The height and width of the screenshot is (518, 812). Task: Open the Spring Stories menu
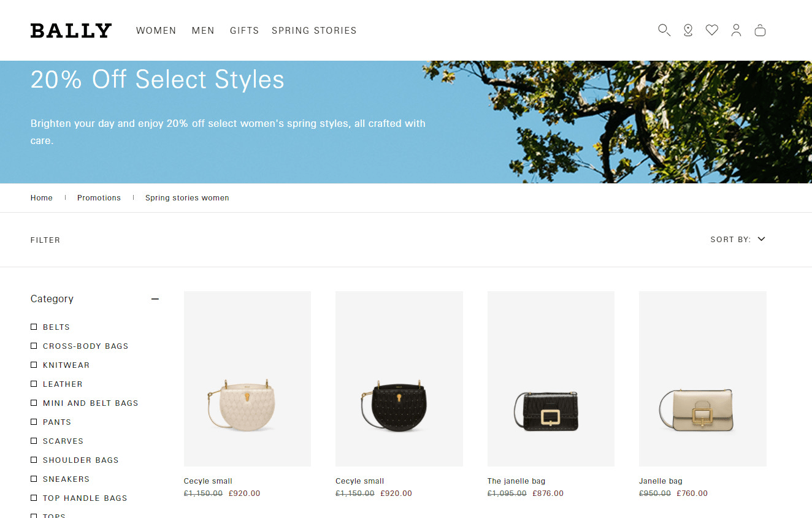[x=314, y=31]
